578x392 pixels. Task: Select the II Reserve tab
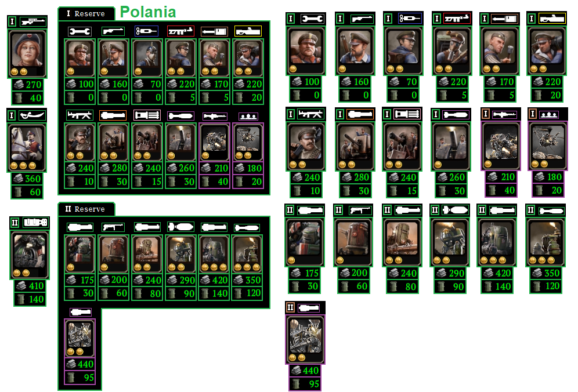tap(86, 209)
